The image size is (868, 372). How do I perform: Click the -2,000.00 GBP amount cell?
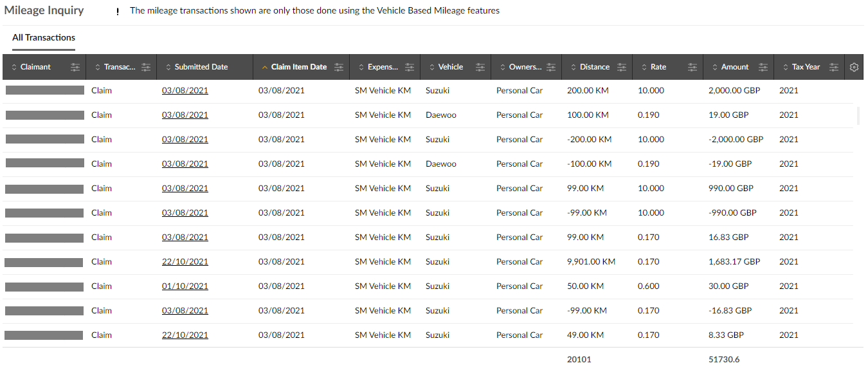pyautogui.click(x=736, y=140)
